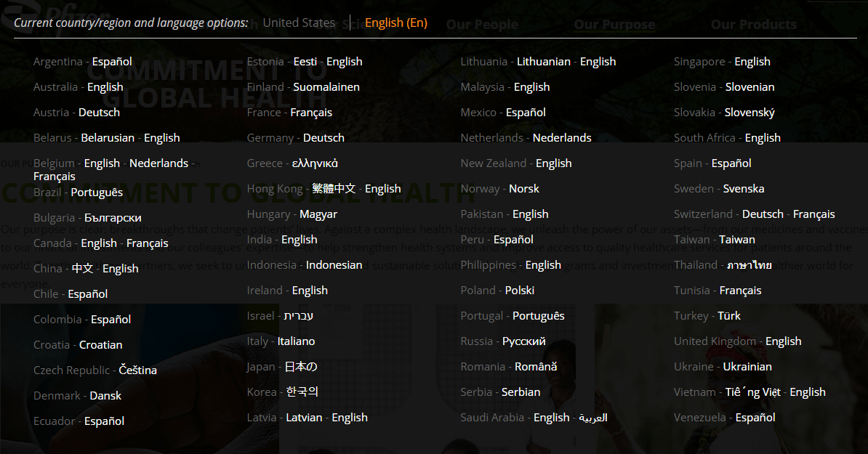Viewport: 868px width, 454px height.
Task: Select Français for France
Action: [x=311, y=113]
